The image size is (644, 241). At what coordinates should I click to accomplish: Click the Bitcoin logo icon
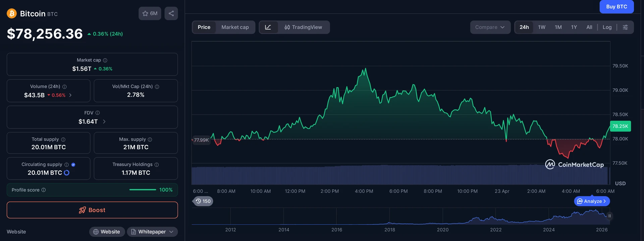click(12, 13)
